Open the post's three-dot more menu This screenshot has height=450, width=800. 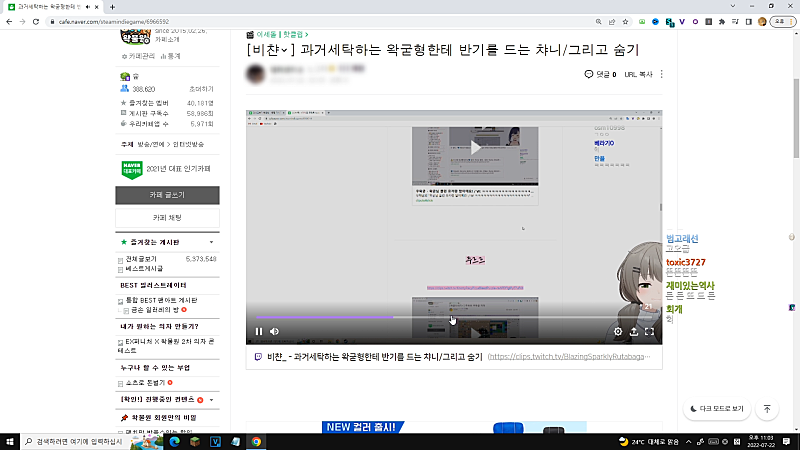point(661,74)
